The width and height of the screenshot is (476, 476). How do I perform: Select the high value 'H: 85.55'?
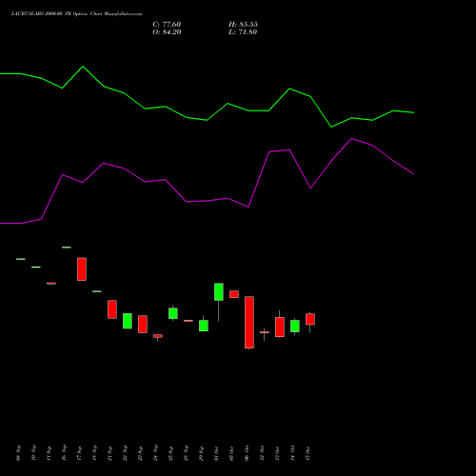[x=243, y=25]
